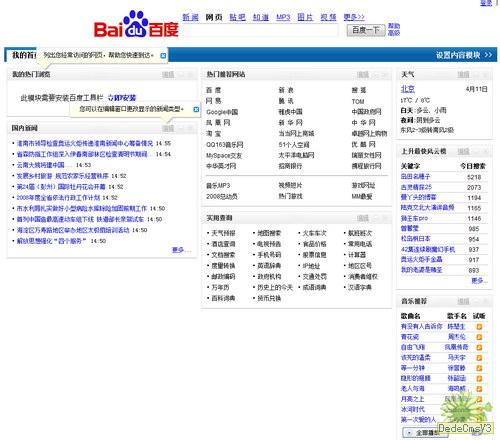Open the QQ163音乐网 link

coord(224,145)
